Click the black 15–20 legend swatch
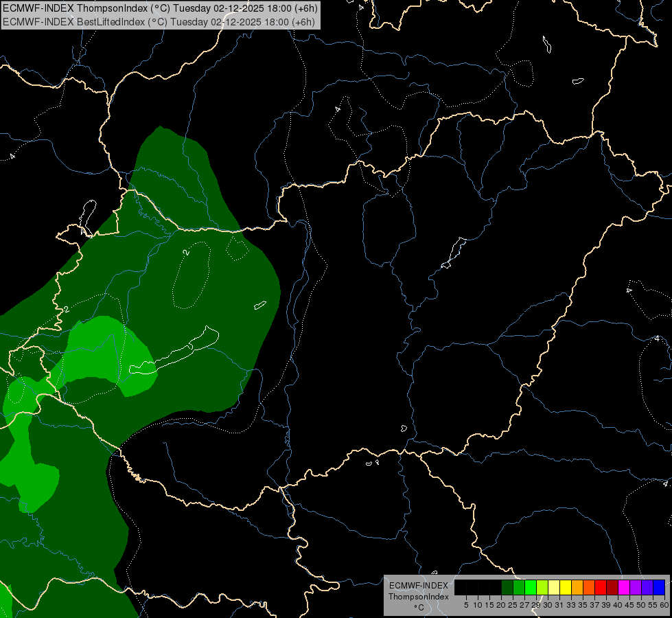Image resolution: width=672 pixels, height=618 pixels. coord(496,587)
